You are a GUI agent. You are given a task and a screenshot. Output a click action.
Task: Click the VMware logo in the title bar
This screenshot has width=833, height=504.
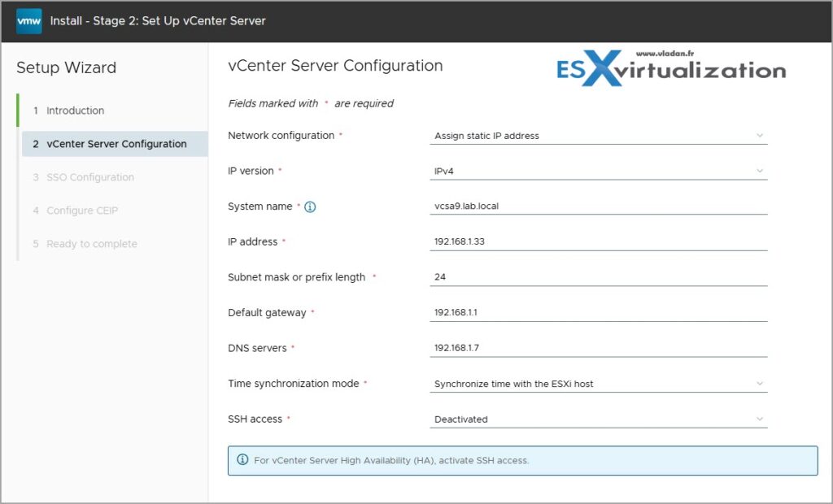point(27,21)
